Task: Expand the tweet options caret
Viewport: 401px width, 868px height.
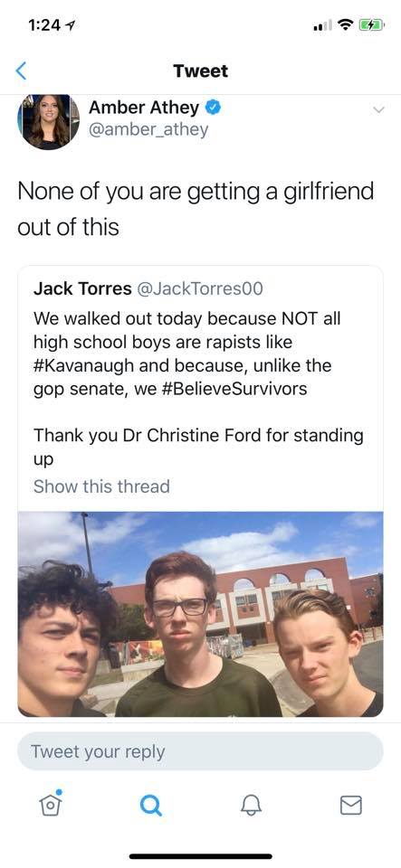Action: [x=378, y=110]
